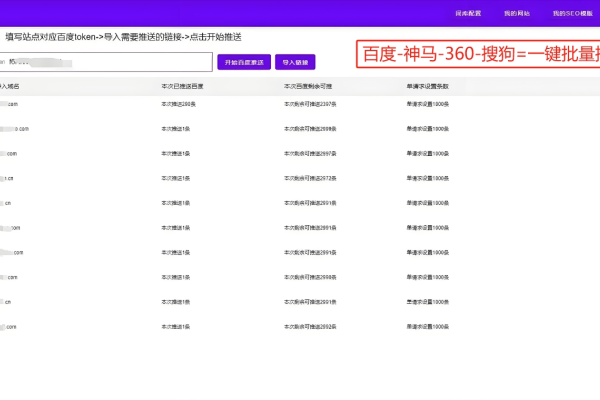The image size is (600, 400).
Task: Open 我的SEO模板 in top navigation
Action: pyautogui.click(x=572, y=13)
